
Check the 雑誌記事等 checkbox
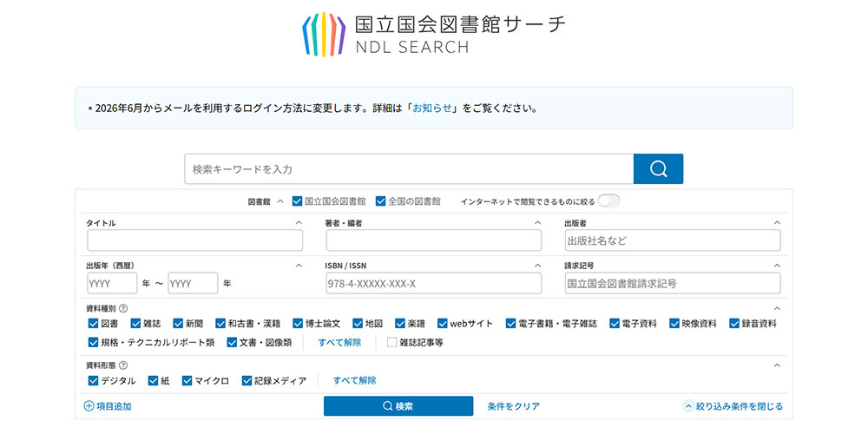coord(392,342)
